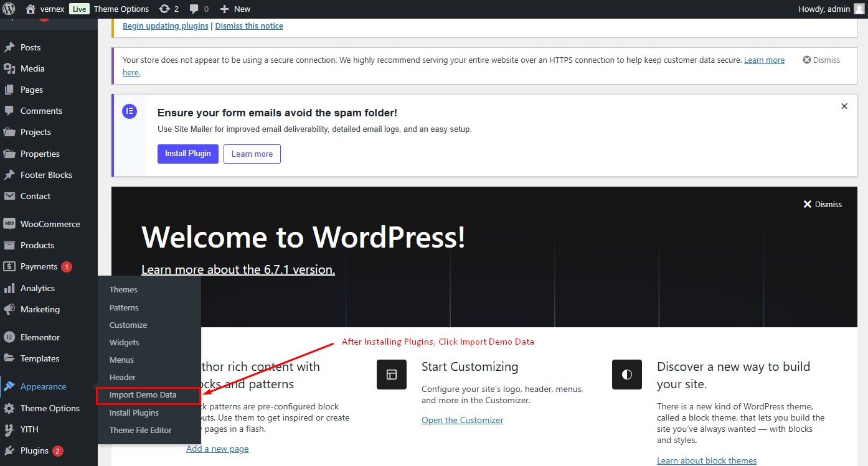The image size is (868, 466).
Task: Click the Projects folder icon
Action: coord(9,132)
